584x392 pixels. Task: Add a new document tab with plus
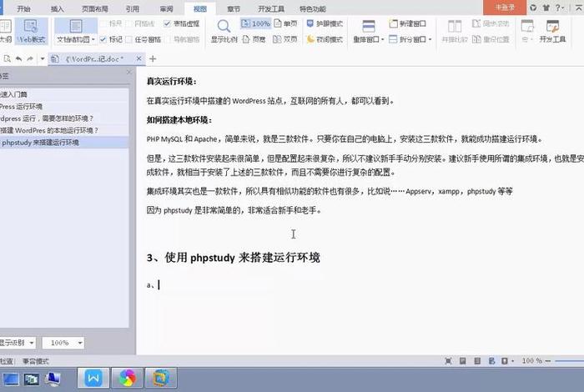click(x=153, y=59)
